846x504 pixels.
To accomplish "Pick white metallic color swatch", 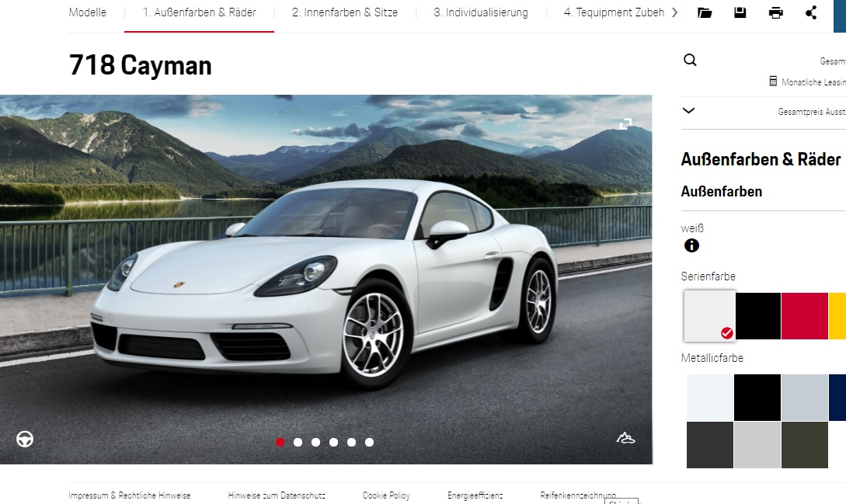I will (x=710, y=398).
